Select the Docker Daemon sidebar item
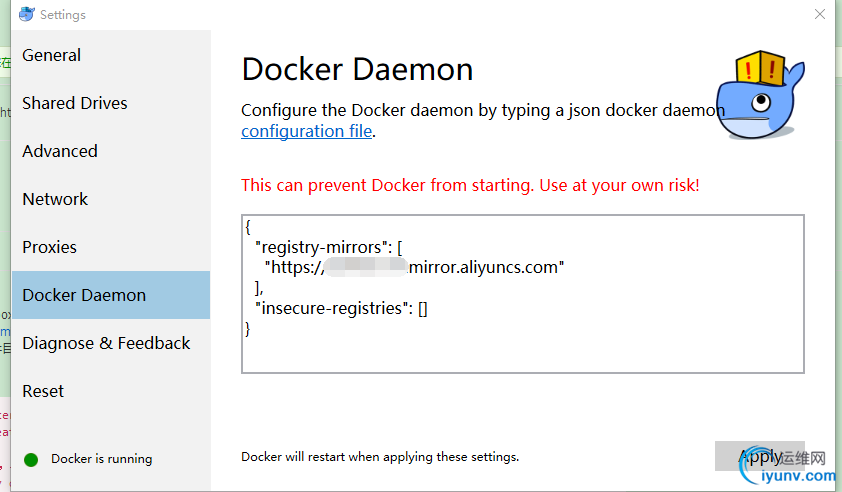 tap(84, 296)
